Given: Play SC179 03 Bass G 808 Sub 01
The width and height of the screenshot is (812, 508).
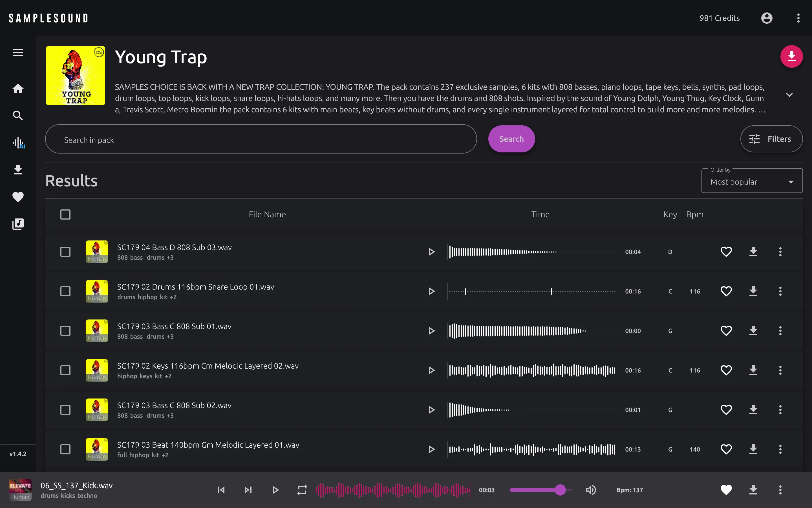Looking at the screenshot, I should (431, 331).
